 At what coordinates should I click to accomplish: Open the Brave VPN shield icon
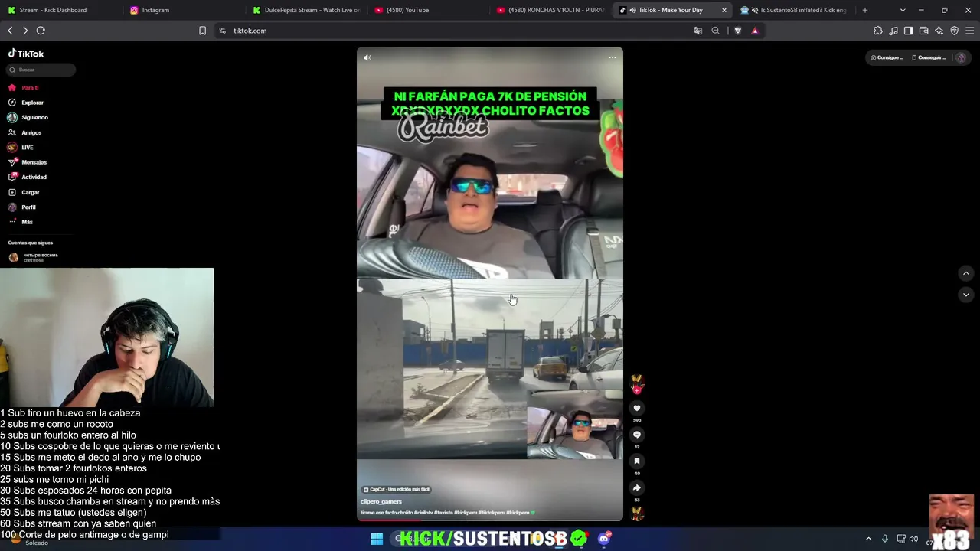click(954, 31)
